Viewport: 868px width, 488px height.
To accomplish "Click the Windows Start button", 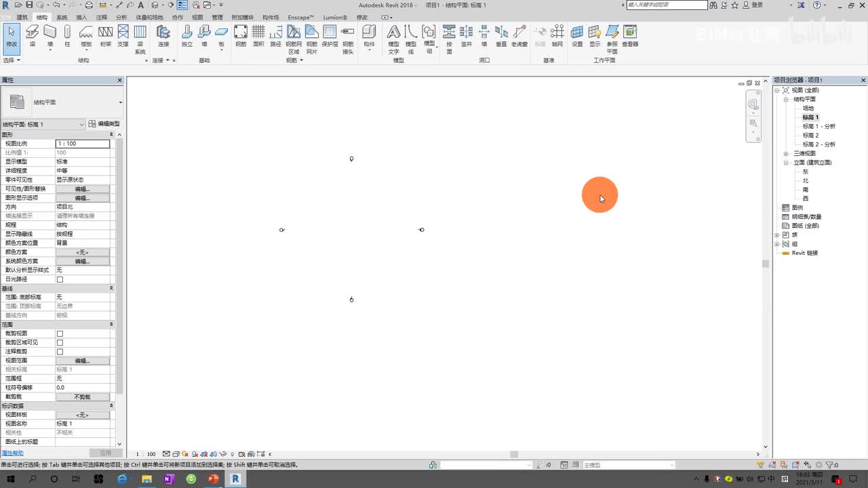I will (x=10, y=479).
